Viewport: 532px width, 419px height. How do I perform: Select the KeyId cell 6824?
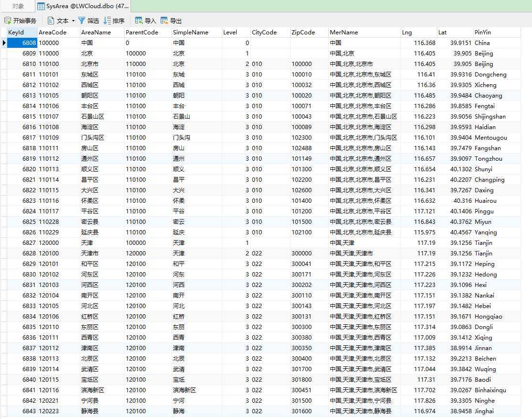coord(22,211)
